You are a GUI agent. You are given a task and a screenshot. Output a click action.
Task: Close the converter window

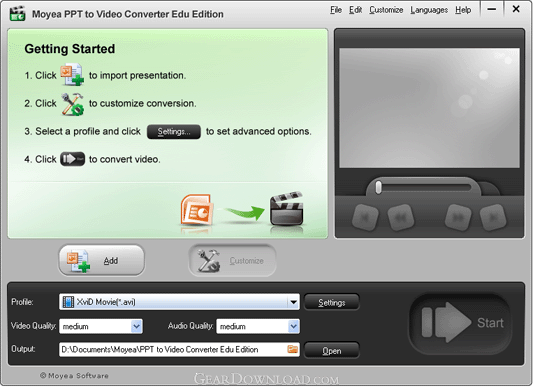coord(516,9)
